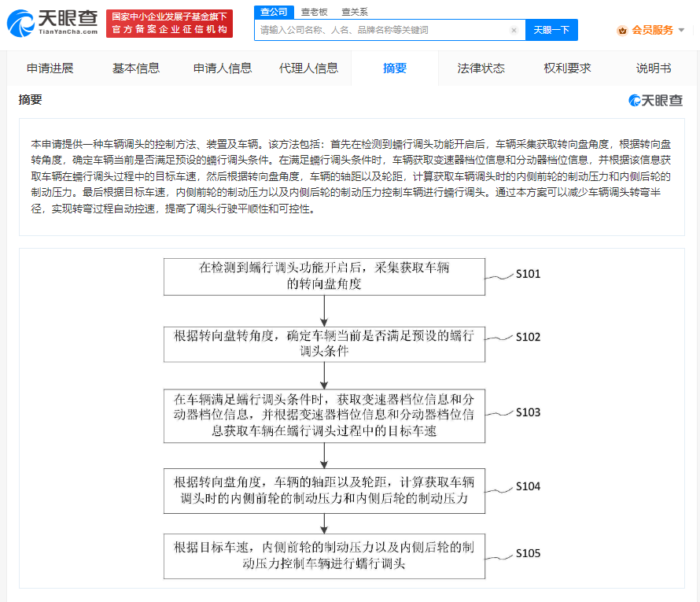Viewport: 700px width, 602px height.
Task: Click the 天眼一下 search button
Action: point(553,29)
